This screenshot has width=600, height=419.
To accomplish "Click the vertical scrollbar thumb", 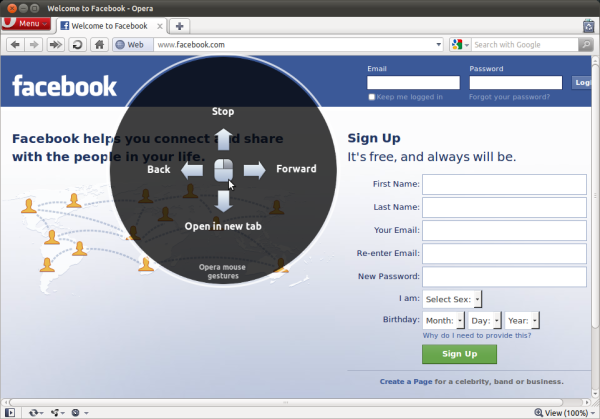I will click(x=595, y=196).
